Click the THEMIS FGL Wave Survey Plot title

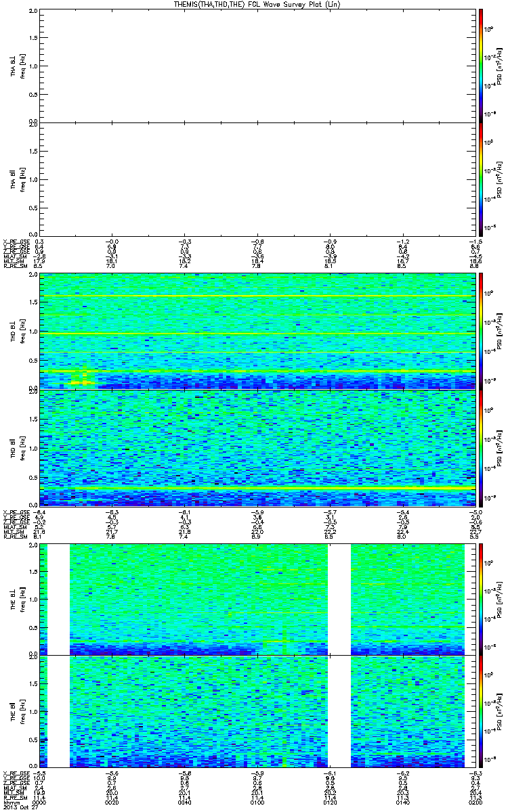[259, 4]
